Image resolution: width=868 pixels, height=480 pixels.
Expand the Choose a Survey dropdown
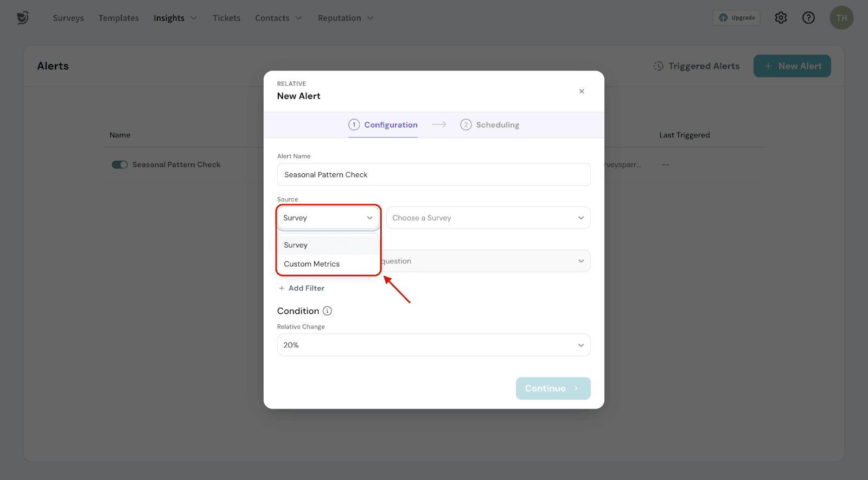(x=488, y=218)
